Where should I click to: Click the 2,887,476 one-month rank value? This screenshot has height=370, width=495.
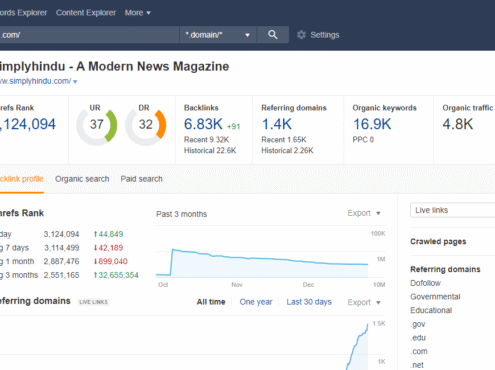click(61, 261)
